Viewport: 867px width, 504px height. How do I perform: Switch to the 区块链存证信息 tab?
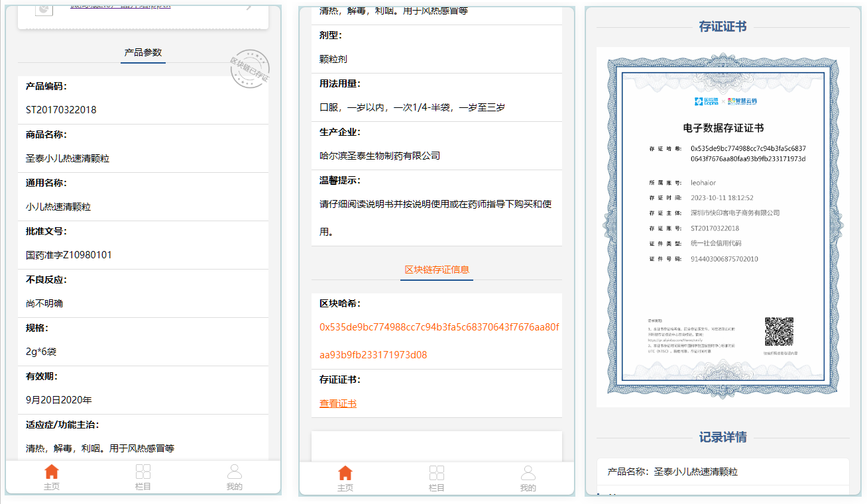pos(437,270)
